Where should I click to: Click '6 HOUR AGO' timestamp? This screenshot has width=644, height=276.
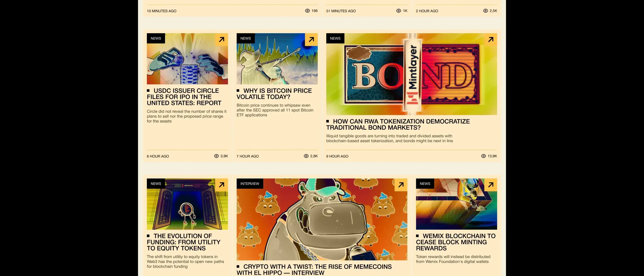158,156
